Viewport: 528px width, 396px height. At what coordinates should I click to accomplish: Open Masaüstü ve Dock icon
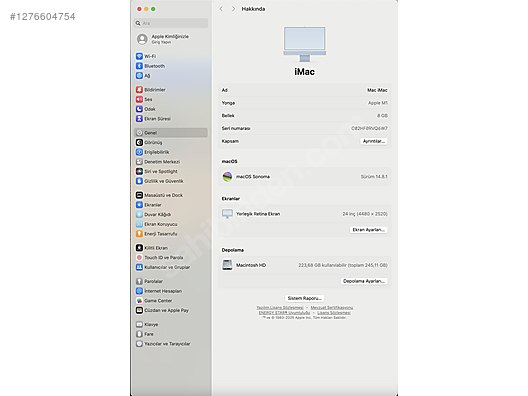(139, 195)
